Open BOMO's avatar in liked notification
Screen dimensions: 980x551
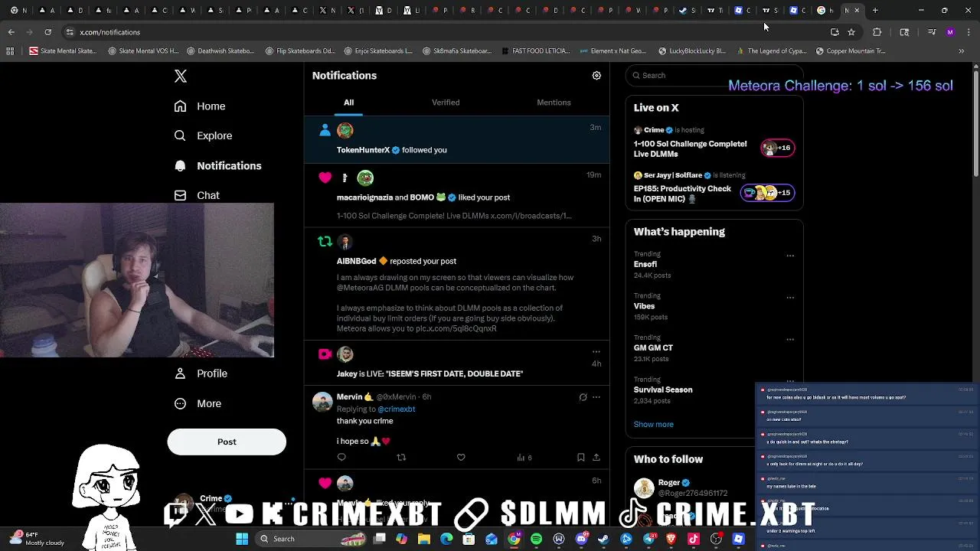point(365,178)
